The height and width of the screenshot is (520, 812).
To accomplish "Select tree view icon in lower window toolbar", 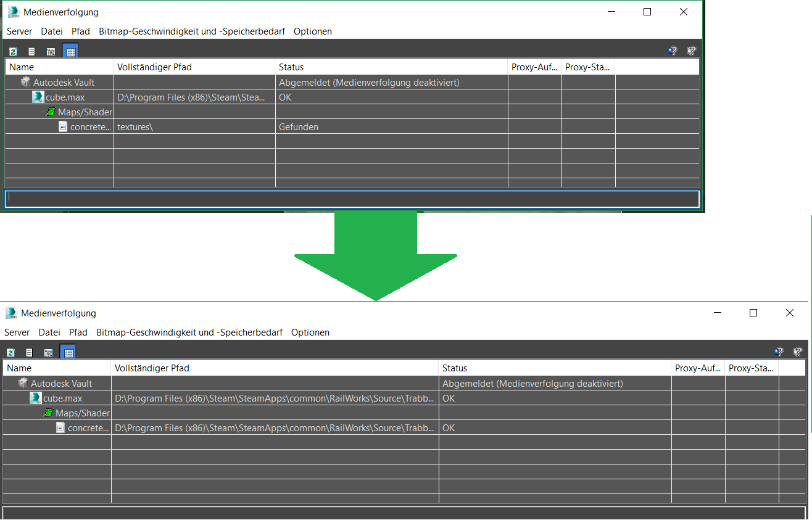I will pos(48,353).
